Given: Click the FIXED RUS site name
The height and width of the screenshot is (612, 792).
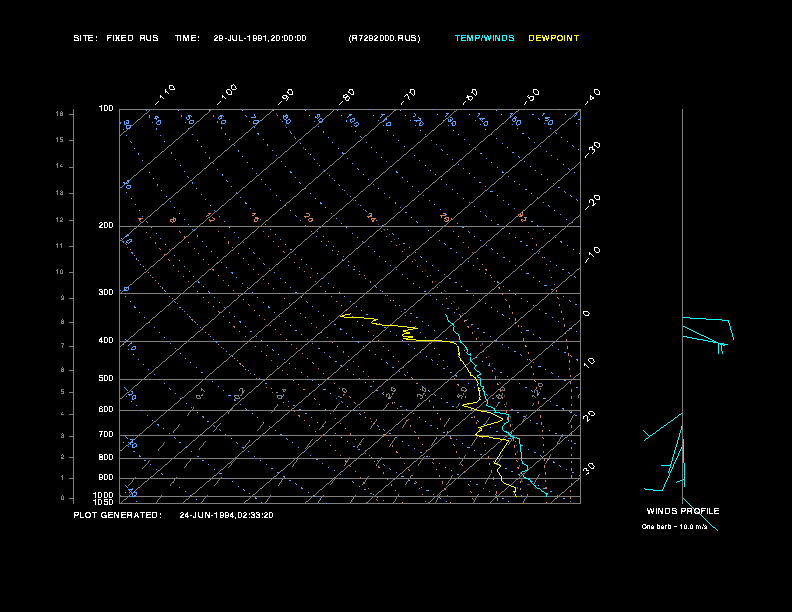Looking at the screenshot, I should coord(132,38).
